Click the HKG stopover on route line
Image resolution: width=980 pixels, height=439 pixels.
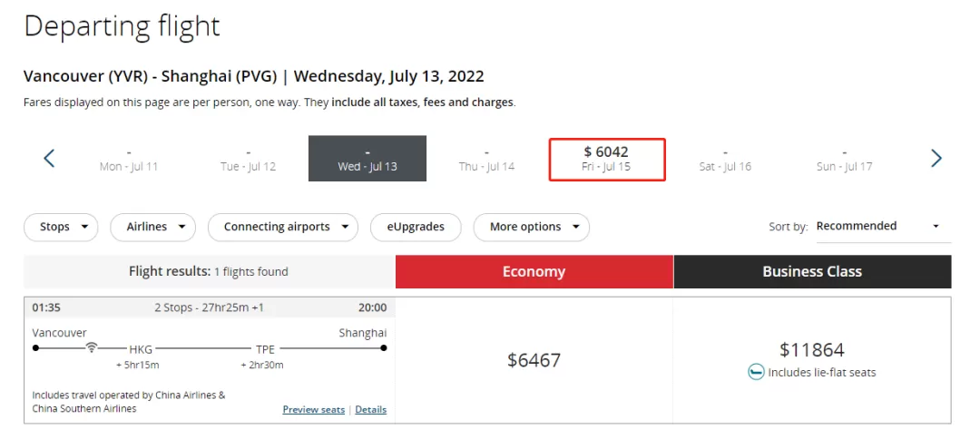pyautogui.click(x=141, y=349)
